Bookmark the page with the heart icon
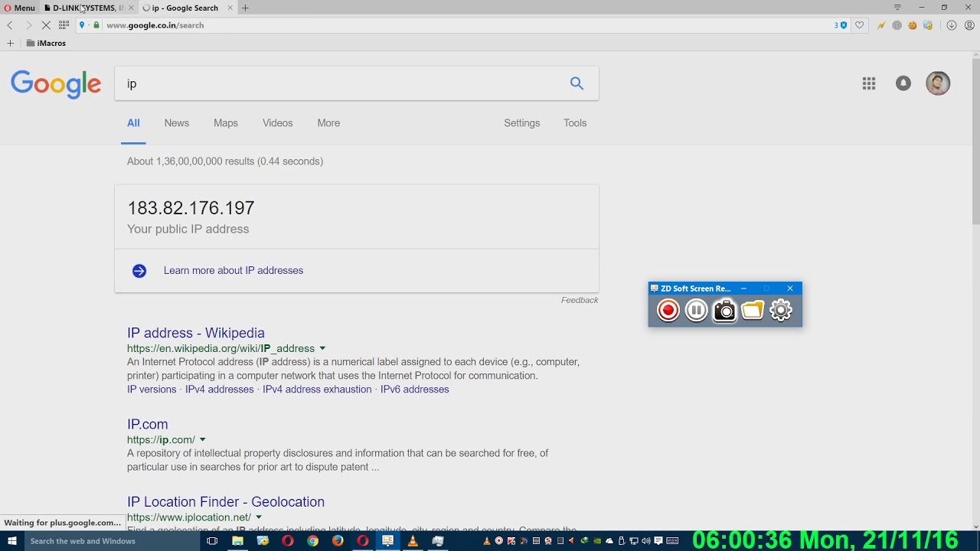The width and height of the screenshot is (980, 551). point(860,25)
